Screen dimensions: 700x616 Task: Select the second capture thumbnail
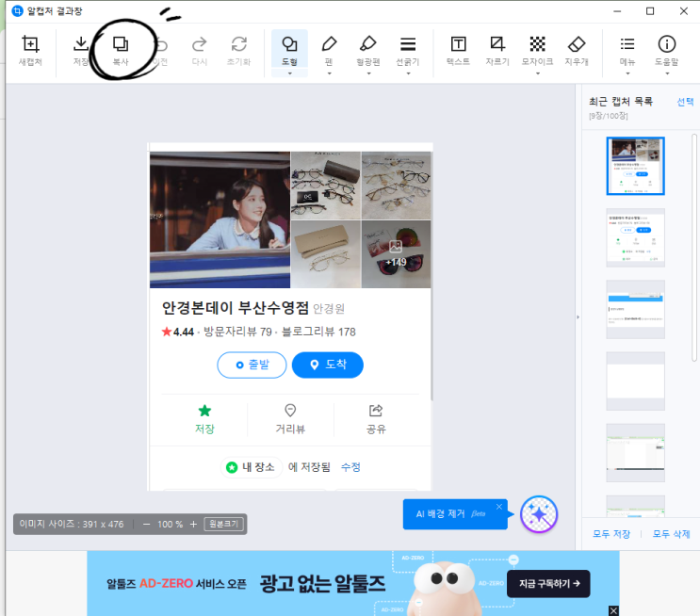coord(635,237)
